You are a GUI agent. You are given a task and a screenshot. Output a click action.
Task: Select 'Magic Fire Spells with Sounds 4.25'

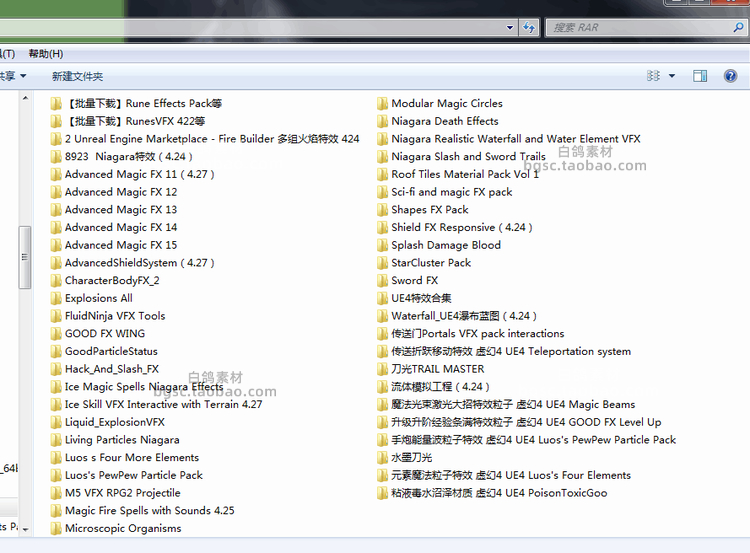150,510
